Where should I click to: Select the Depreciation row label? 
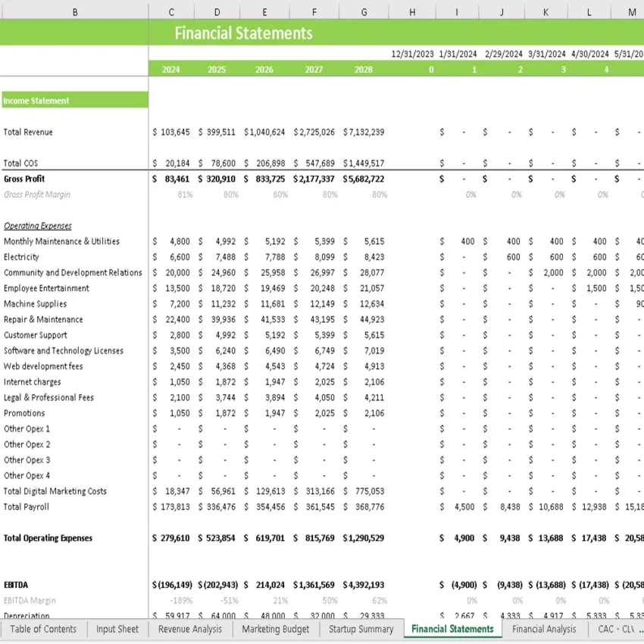click(x=25, y=616)
